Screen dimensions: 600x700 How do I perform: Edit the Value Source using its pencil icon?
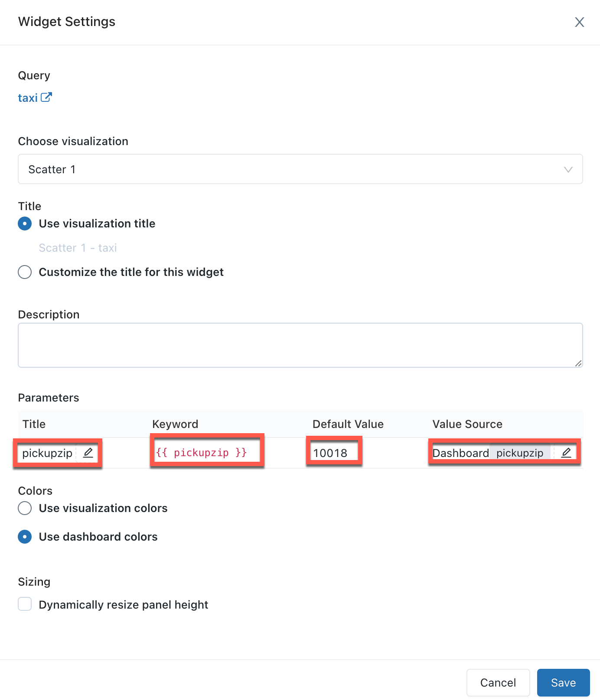(x=567, y=453)
